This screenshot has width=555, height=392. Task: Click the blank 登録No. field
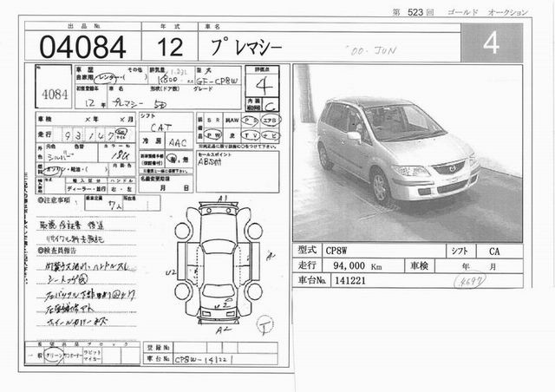click(x=225, y=348)
